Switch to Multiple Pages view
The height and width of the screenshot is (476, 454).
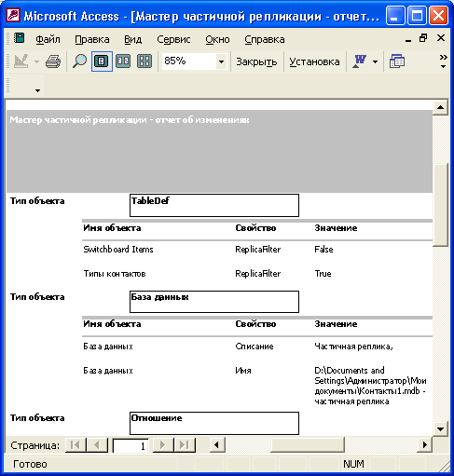click(144, 61)
